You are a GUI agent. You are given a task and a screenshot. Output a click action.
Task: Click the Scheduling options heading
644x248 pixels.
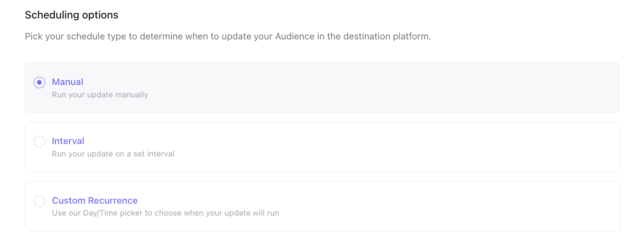click(72, 15)
